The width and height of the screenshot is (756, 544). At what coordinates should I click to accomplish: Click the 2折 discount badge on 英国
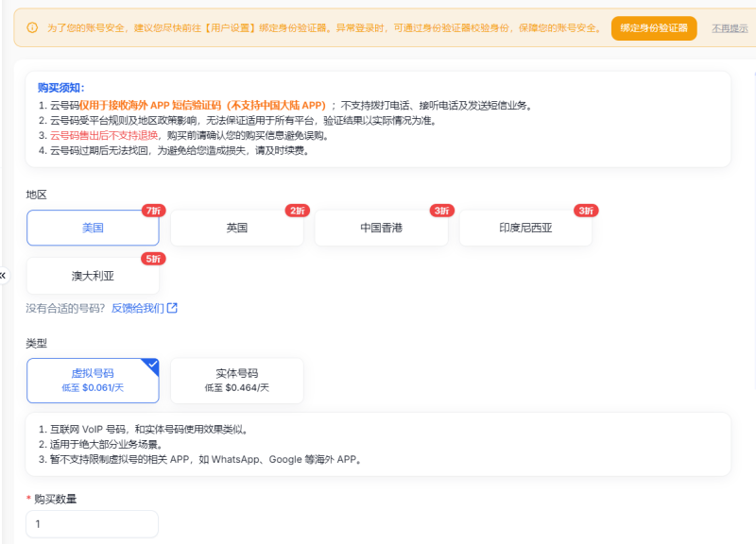298,211
